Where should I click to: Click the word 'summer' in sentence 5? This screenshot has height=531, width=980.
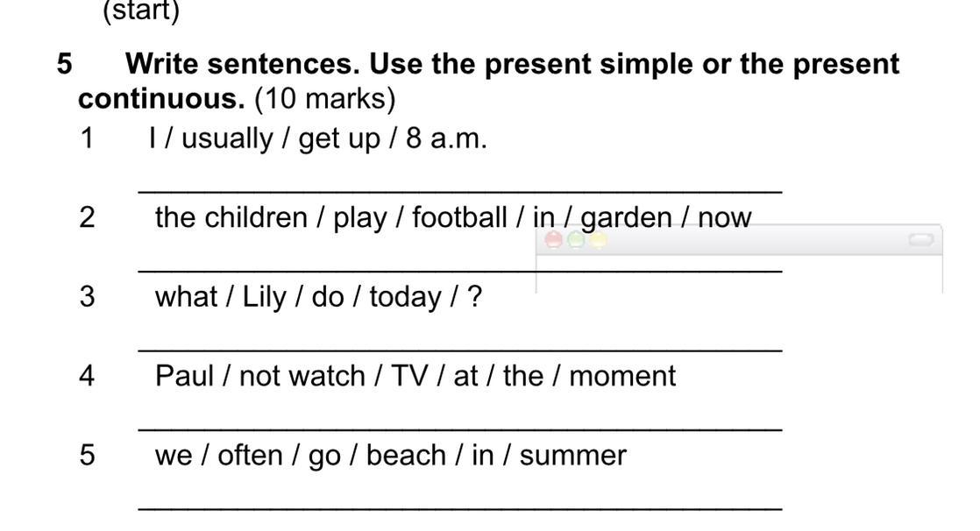(572, 456)
